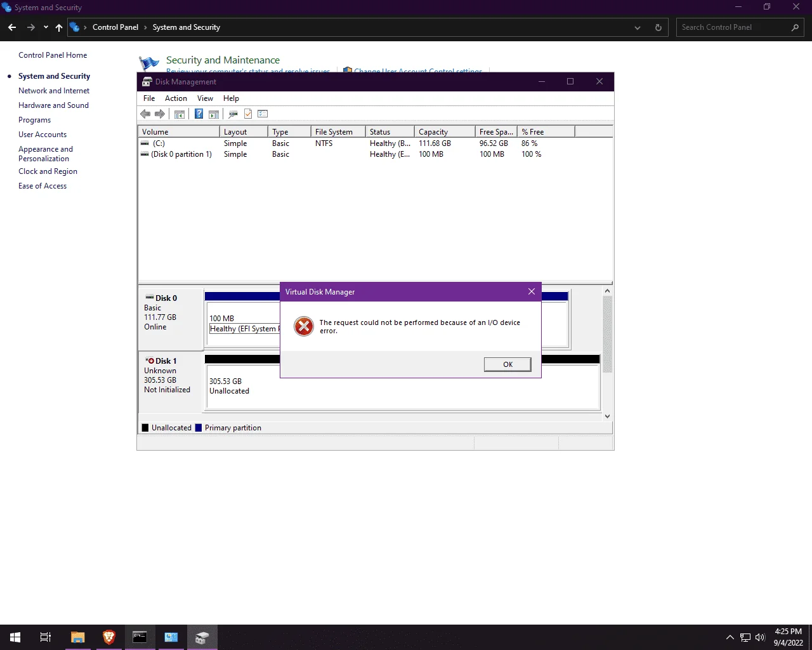Navigate back in the Control Panel window
The width and height of the screenshot is (812, 650).
click(12, 27)
